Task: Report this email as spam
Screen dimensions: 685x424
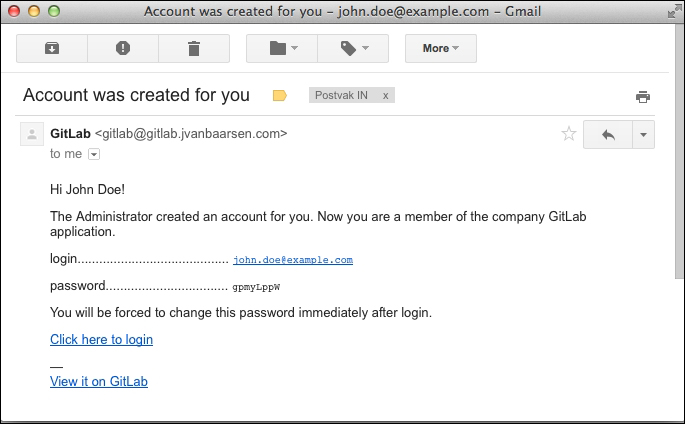Action: (x=123, y=48)
